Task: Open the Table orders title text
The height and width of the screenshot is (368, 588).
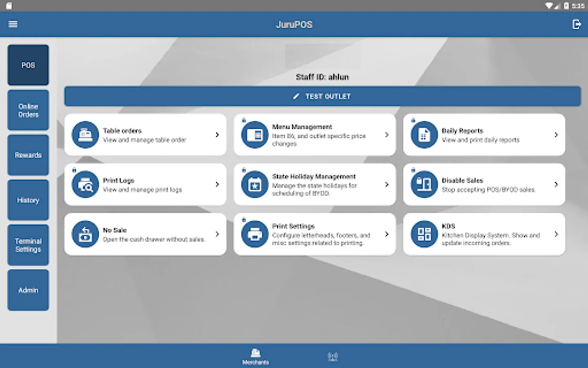Action: point(122,131)
